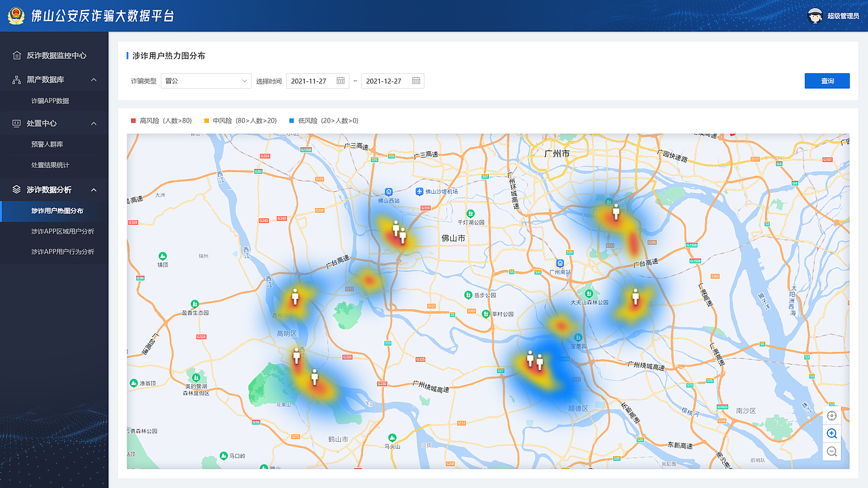This screenshot has width=868, height=488.
Task: Click the end date field 2021-12-27
Action: click(x=393, y=81)
